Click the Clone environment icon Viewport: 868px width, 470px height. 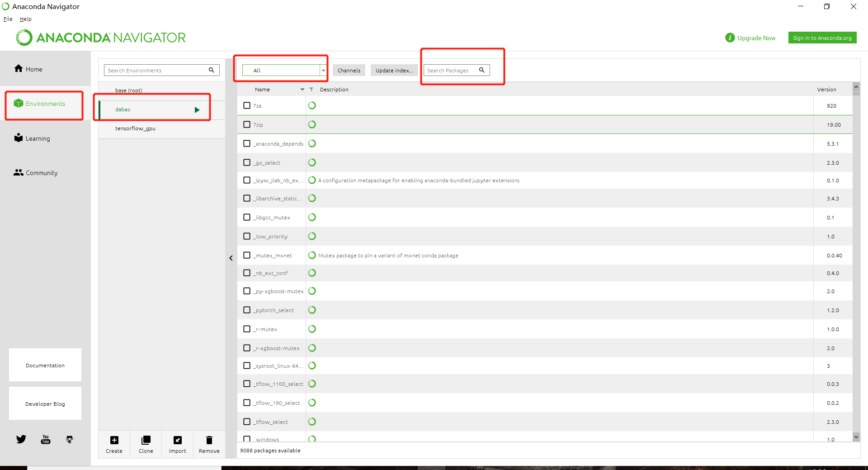(146, 440)
